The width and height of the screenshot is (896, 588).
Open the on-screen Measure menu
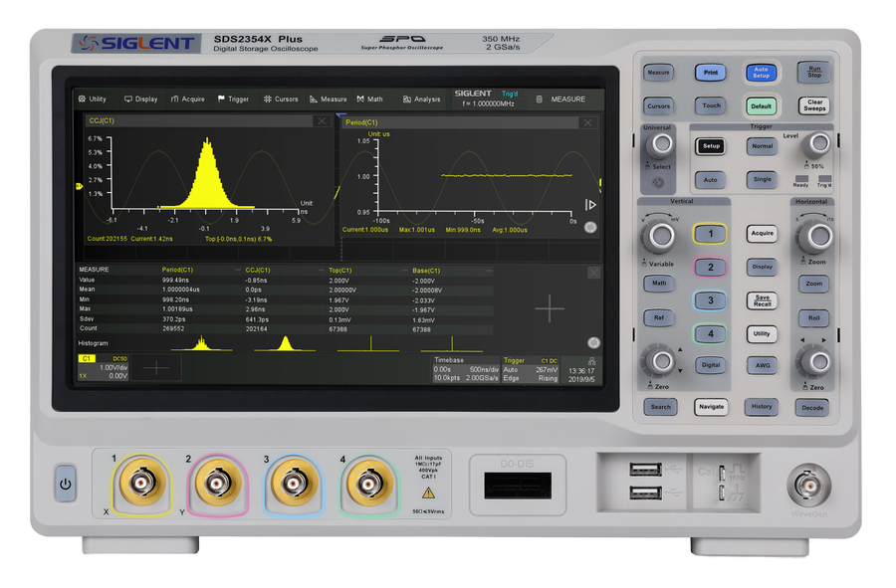328,98
